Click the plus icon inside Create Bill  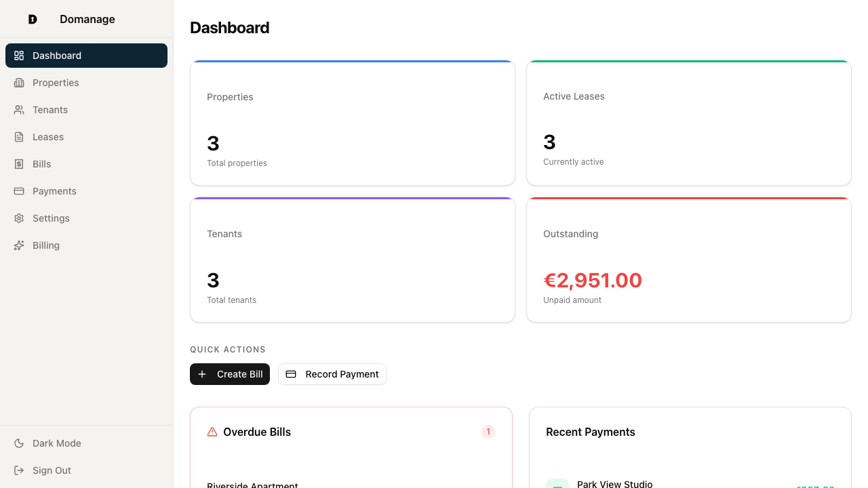pyautogui.click(x=202, y=373)
